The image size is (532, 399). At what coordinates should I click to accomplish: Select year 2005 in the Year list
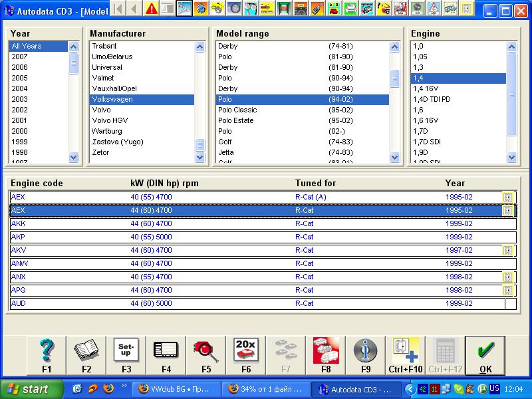19,78
